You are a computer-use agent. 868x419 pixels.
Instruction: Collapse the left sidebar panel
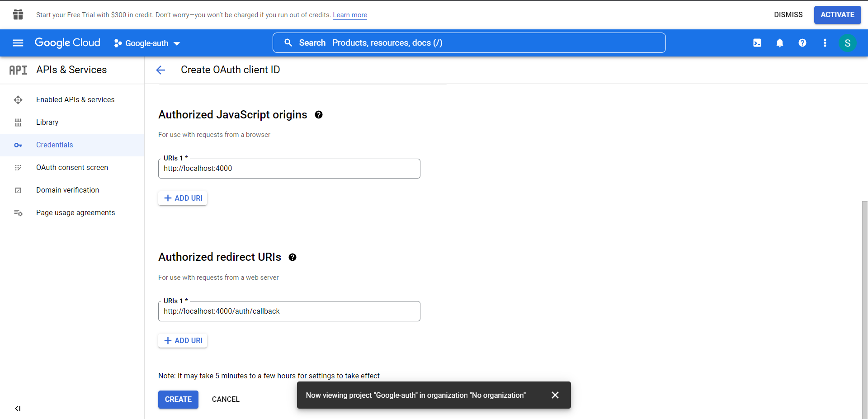click(18, 409)
